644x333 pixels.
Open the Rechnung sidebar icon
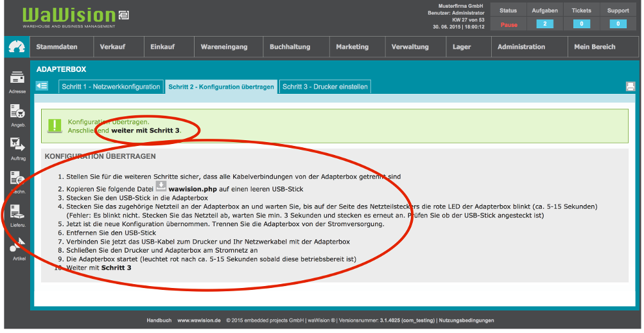[x=17, y=179]
